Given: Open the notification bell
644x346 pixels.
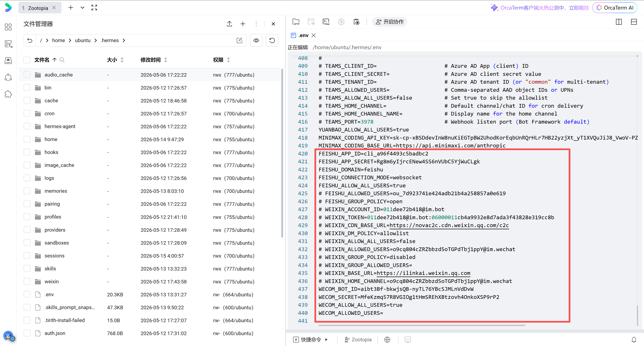Looking at the screenshot, I should click(x=634, y=339).
